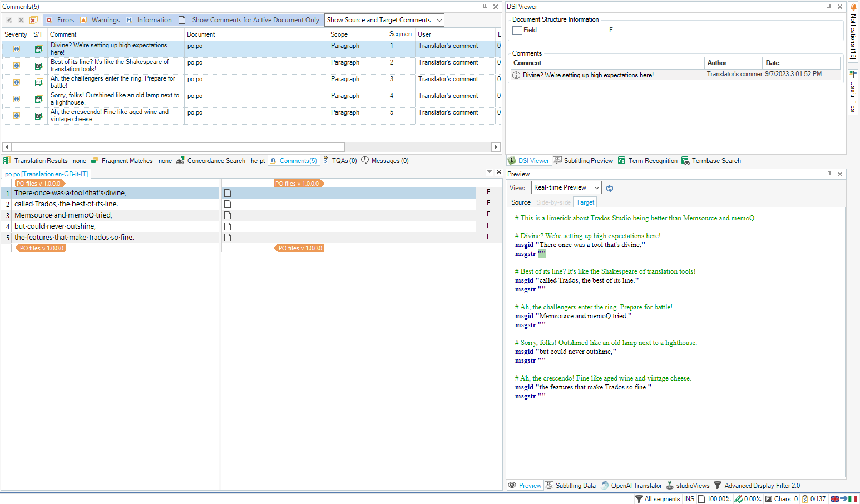Screen dimensions: 860x504
Task: Open the OpenAI Translator tab
Action: click(x=631, y=486)
